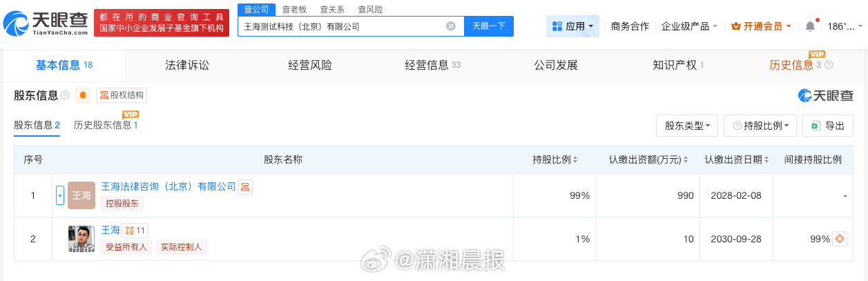Viewport: 868px width, 281px height.
Task: Click the 2030-09-28 date cell
Action: [736, 239]
